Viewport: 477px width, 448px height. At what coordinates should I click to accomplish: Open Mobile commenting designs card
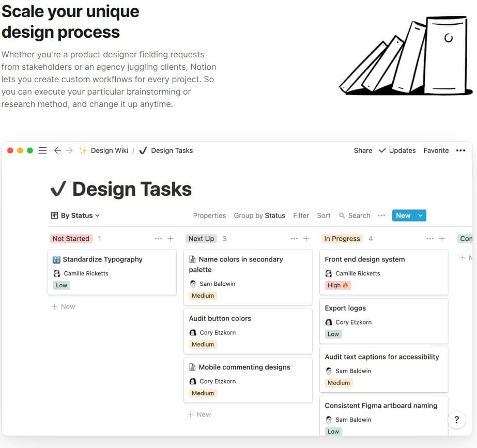tap(248, 380)
